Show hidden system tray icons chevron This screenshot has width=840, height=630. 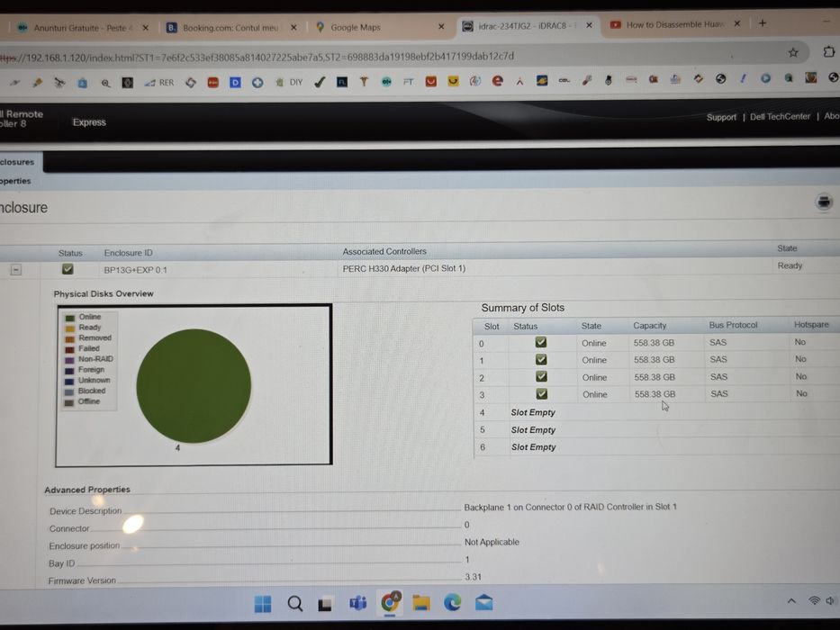coord(791,601)
